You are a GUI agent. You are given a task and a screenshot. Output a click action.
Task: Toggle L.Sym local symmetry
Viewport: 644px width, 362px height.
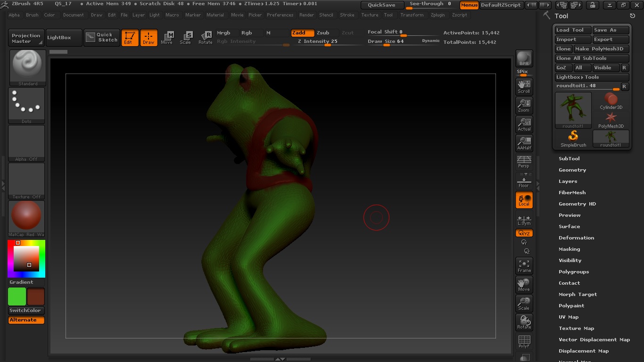click(524, 220)
